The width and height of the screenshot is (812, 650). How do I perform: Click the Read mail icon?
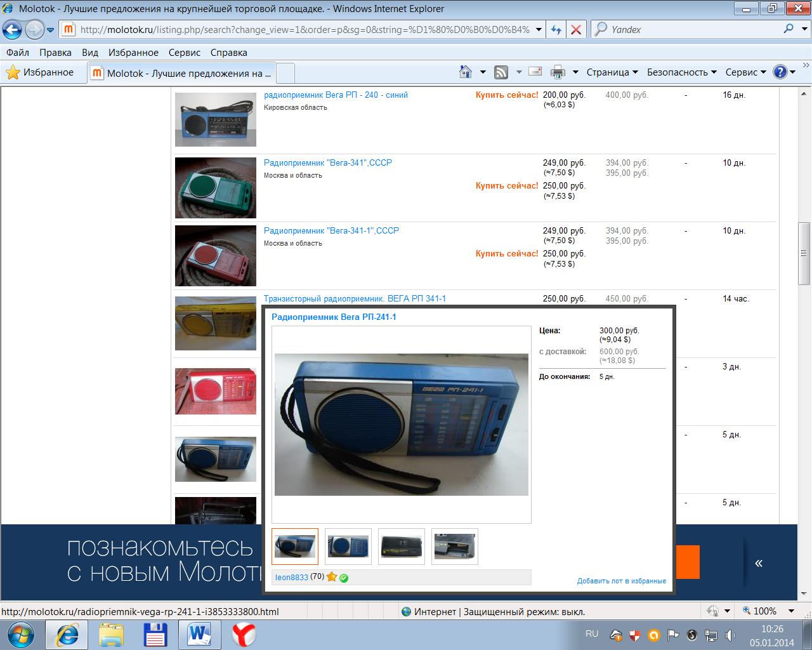(x=535, y=72)
